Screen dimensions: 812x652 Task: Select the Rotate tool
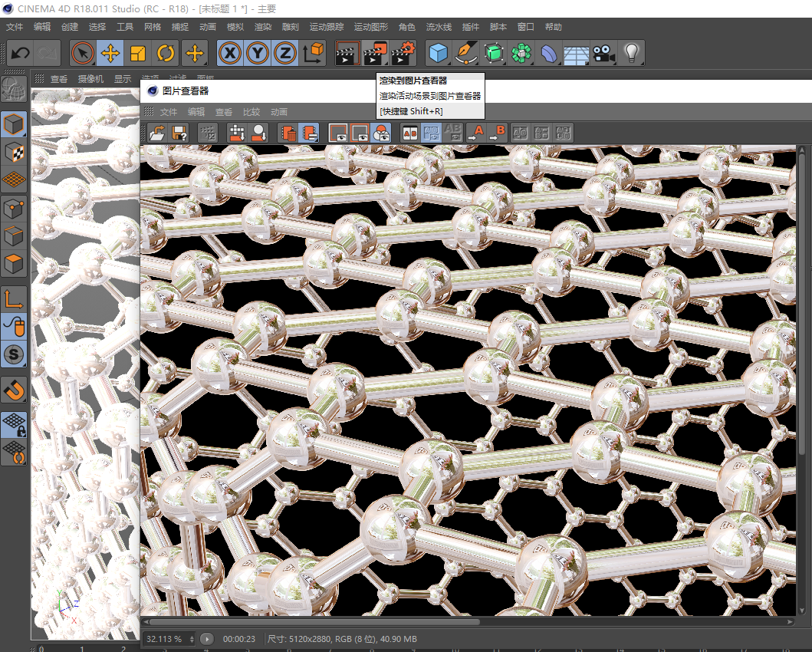click(166, 53)
